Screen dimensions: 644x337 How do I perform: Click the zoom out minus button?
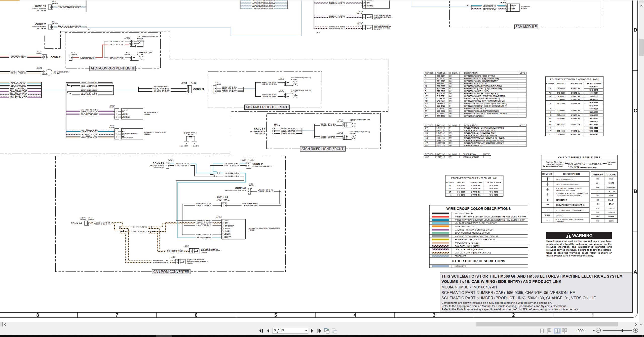(x=598, y=330)
